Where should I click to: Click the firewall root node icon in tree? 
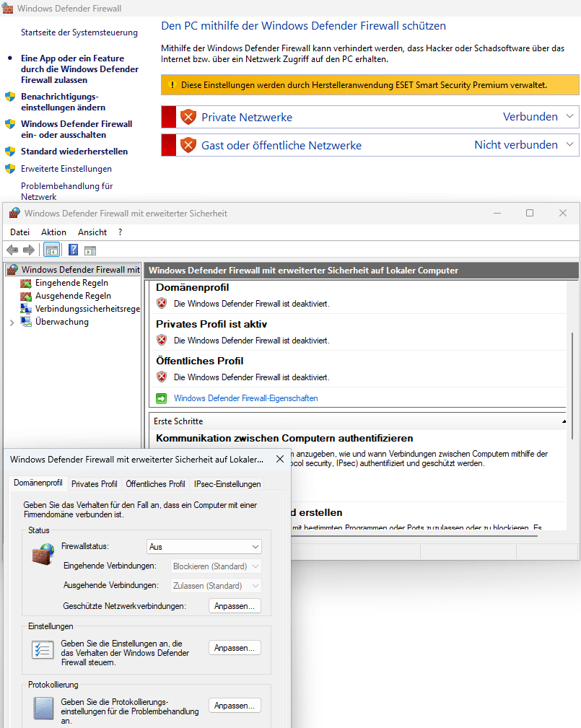[x=13, y=270]
